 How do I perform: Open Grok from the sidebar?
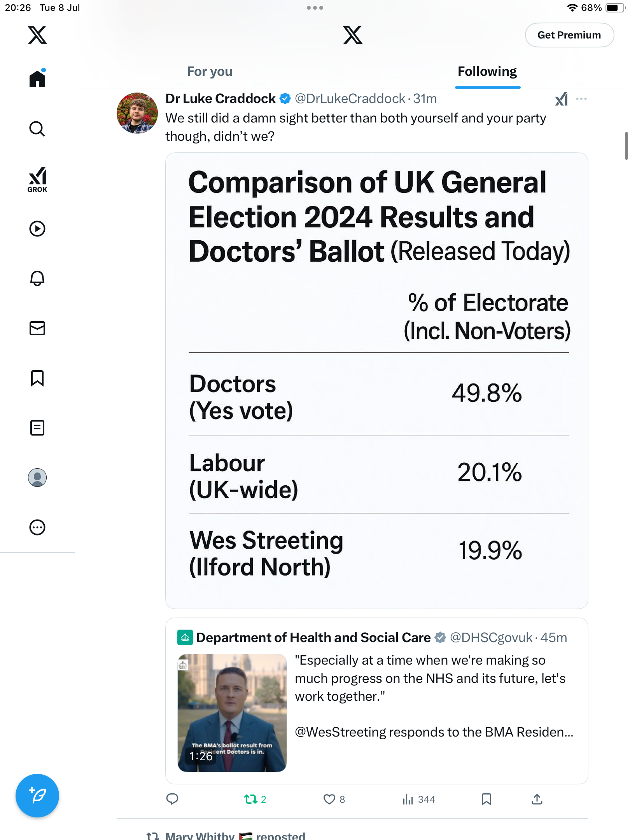(37, 179)
